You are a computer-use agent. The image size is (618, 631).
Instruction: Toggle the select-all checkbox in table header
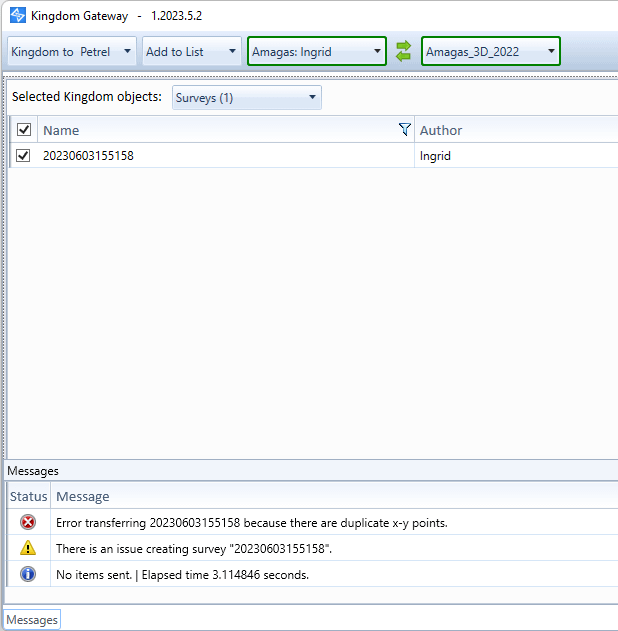pyautogui.click(x=24, y=130)
